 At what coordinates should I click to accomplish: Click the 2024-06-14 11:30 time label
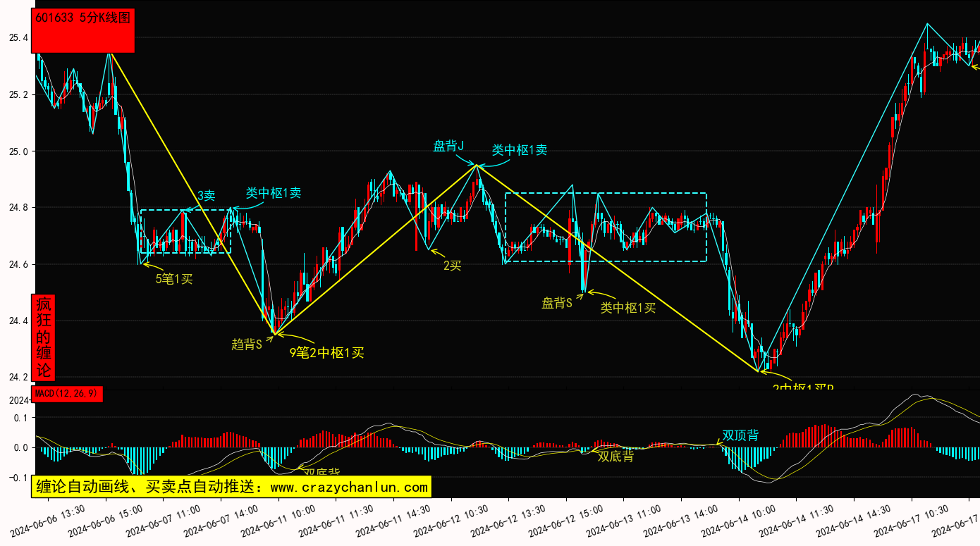[x=795, y=521]
